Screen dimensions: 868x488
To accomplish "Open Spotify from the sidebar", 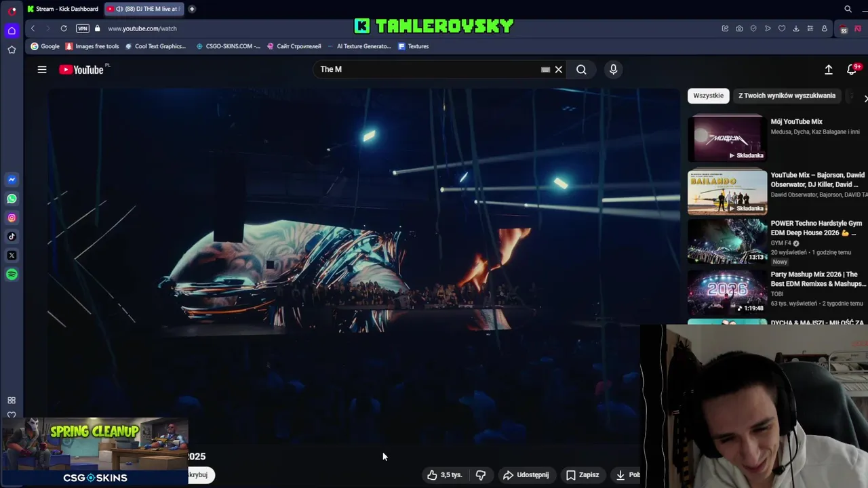I will pyautogui.click(x=12, y=274).
